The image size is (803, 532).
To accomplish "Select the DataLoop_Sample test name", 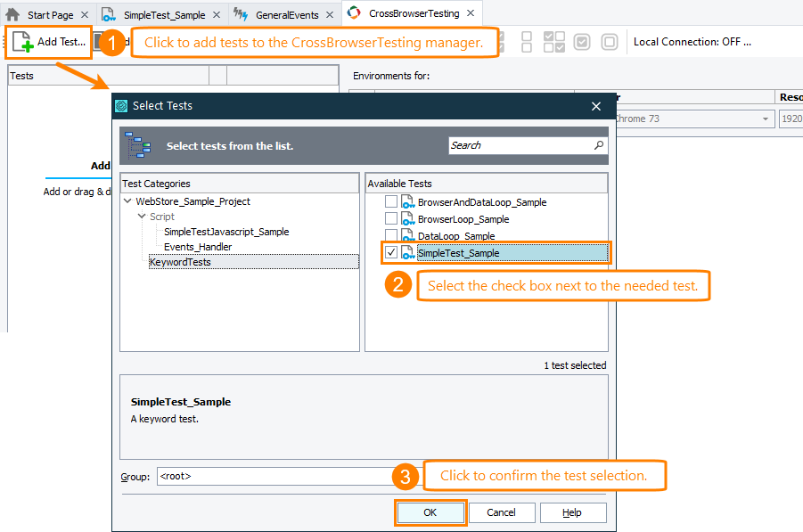I will [456, 235].
